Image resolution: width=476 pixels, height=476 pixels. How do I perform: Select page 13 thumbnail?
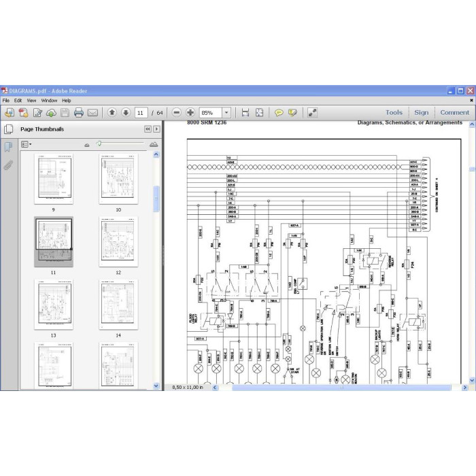[x=54, y=305]
